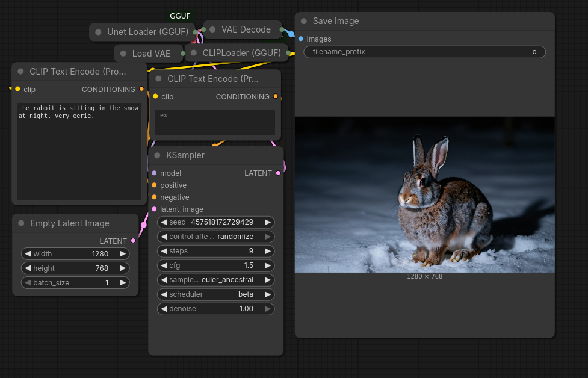This screenshot has width=588, height=378.
Task: Collapse the KSampler node using its title dot
Action: [158, 155]
